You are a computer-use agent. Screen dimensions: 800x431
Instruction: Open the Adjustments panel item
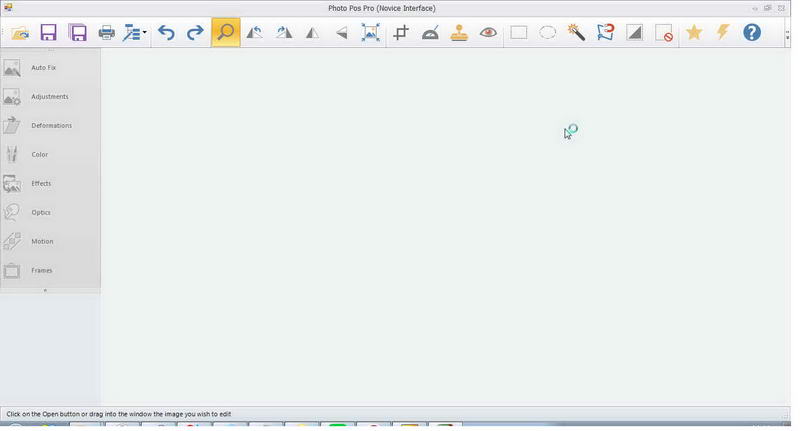pos(50,96)
